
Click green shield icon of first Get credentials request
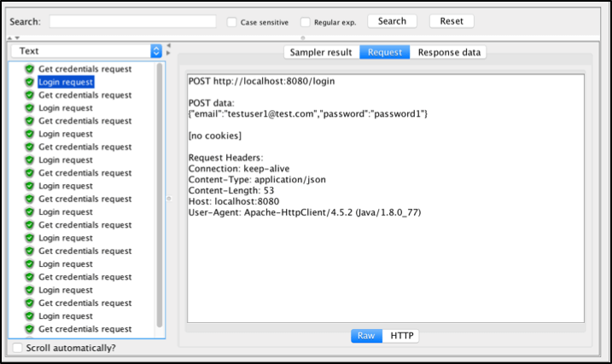29,69
